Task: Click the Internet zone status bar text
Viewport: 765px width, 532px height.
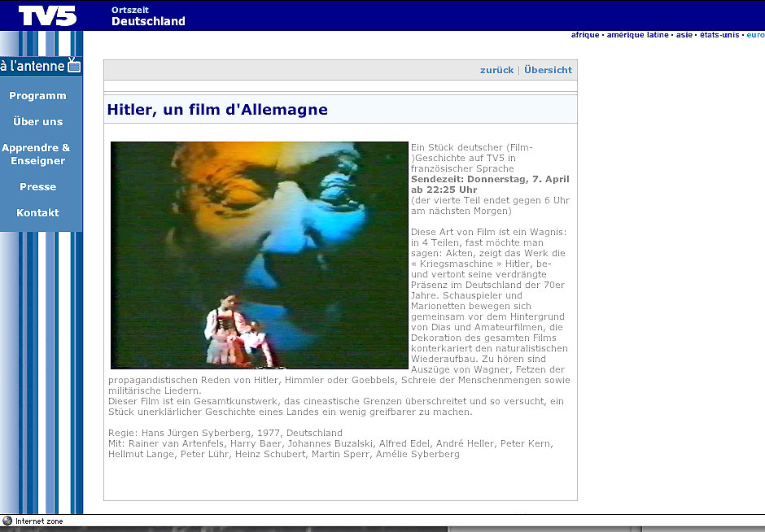Action: click(39, 521)
